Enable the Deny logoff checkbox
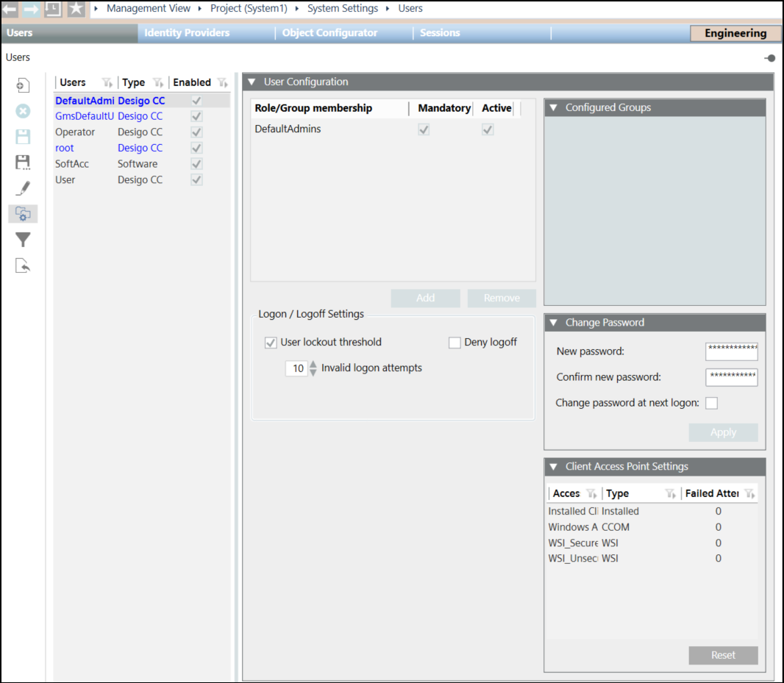The width and height of the screenshot is (784, 683). point(455,343)
